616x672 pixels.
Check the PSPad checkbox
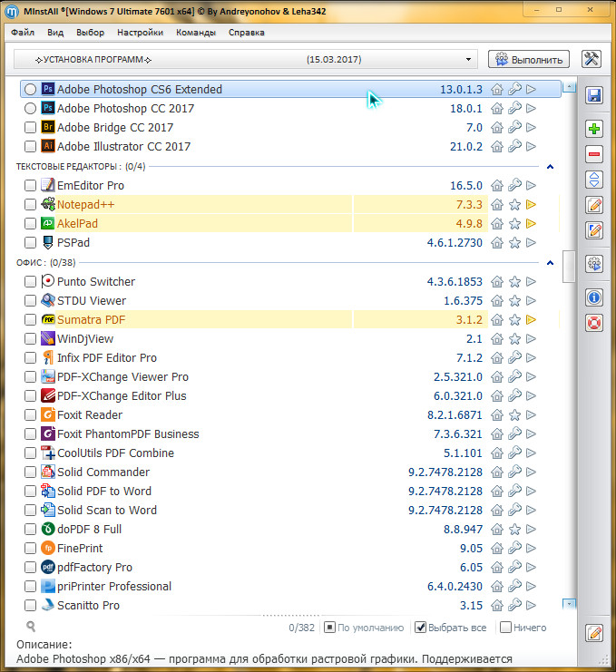30,242
